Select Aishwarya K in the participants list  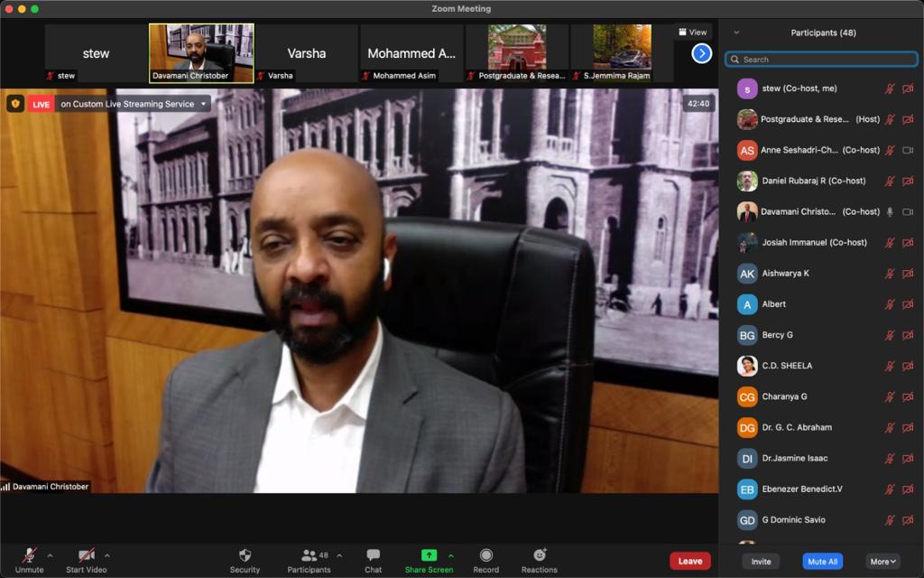[x=786, y=274]
